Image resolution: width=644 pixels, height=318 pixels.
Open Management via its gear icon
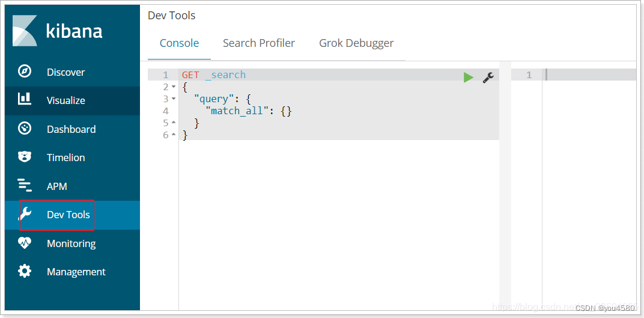tap(25, 271)
